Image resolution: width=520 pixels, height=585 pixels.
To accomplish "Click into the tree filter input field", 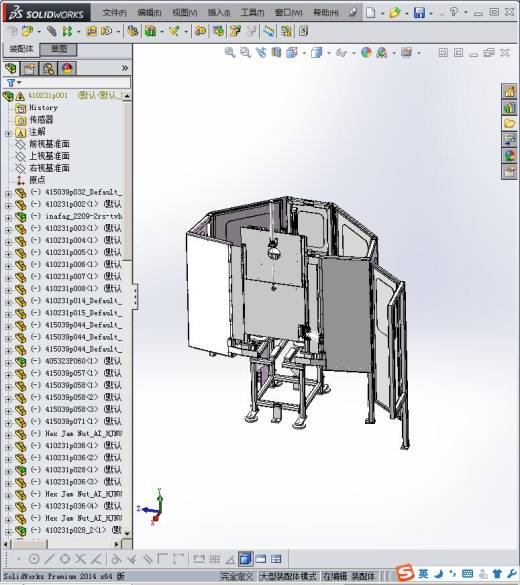I will [76, 82].
